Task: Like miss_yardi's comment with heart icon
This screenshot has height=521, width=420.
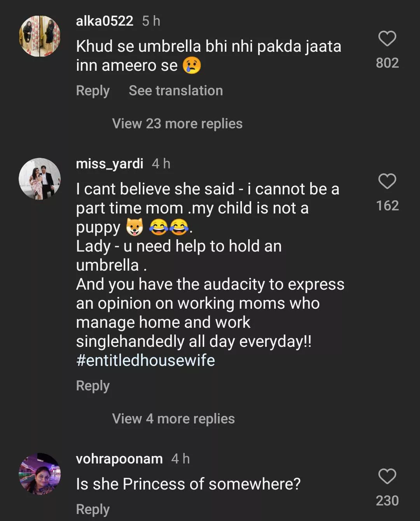Action: (387, 182)
